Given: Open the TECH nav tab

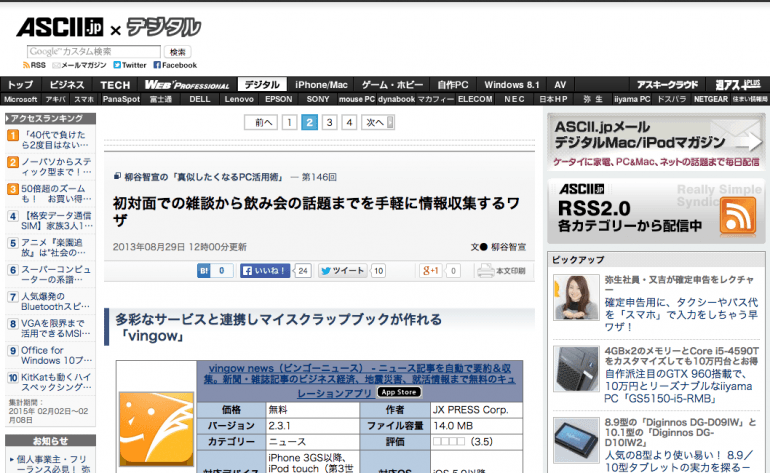Looking at the screenshot, I should 115,84.
